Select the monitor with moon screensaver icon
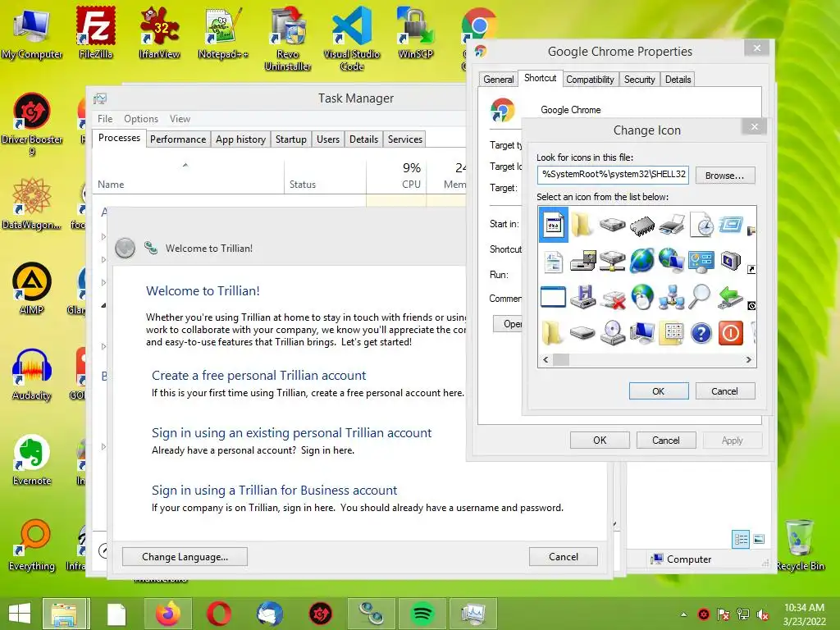This screenshot has width=840, height=630. [x=731, y=261]
